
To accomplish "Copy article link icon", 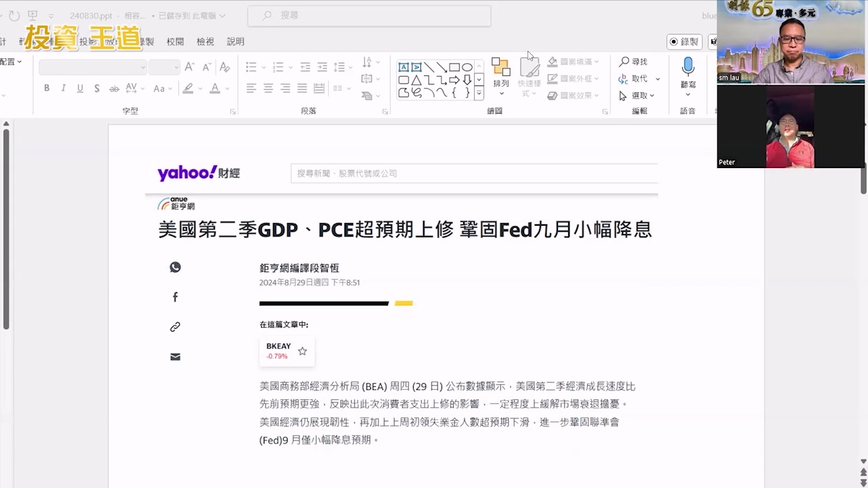I will pyautogui.click(x=175, y=327).
